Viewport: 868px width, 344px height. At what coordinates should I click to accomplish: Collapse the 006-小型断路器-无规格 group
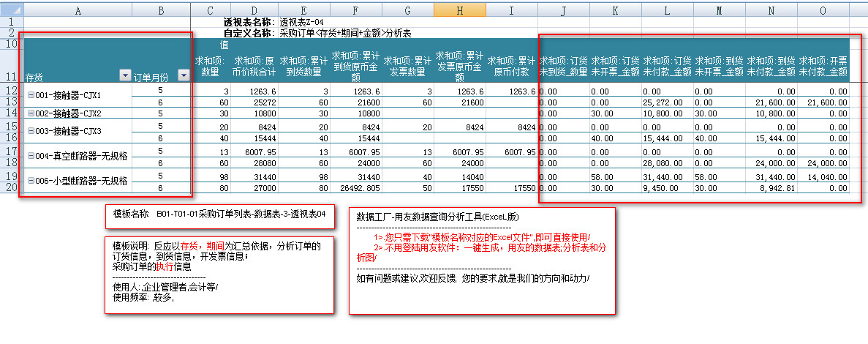[31, 181]
